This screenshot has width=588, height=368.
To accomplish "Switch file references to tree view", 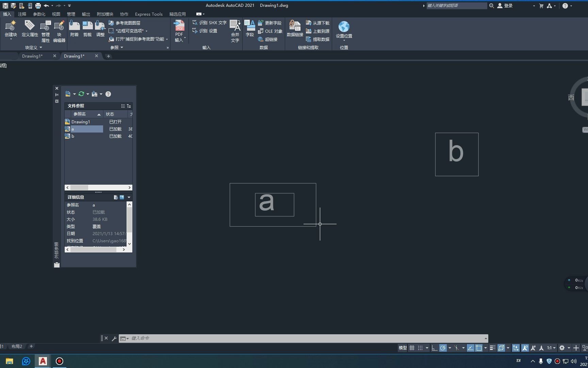I will tap(129, 106).
